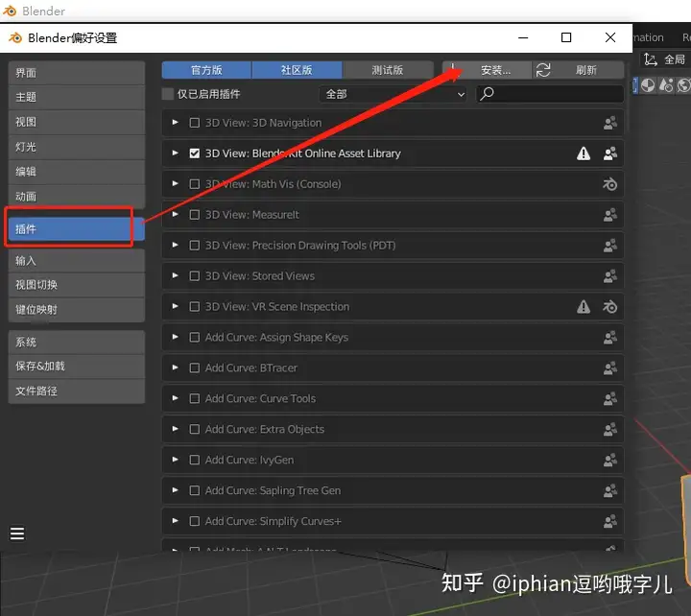
Task: Enable the MeasureIt add-on checkbox
Action: point(194,215)
